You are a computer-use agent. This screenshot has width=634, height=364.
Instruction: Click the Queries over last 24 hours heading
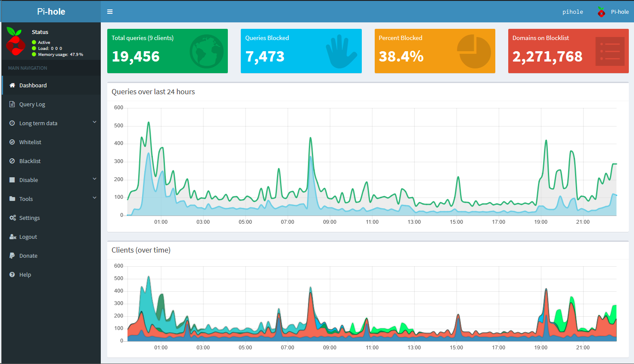[153, 92]
